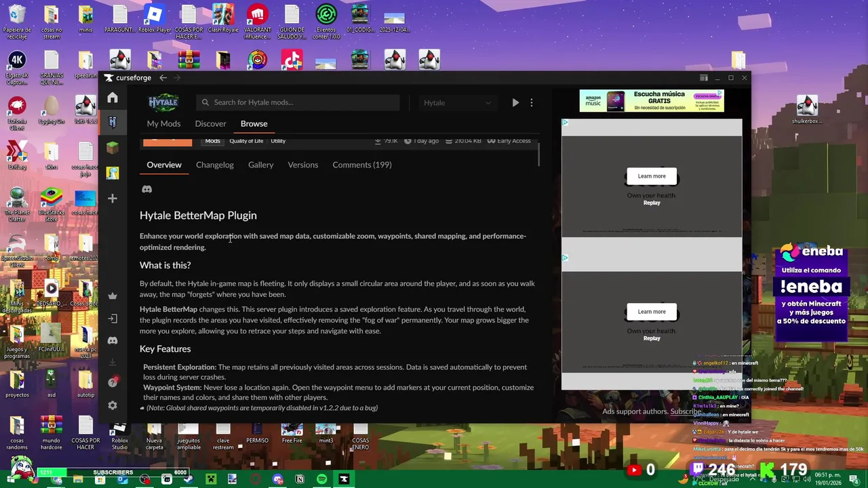868x488 pixels.
Task: Open Discord icon in CurseForge sidebar
Action: [113, 340]
